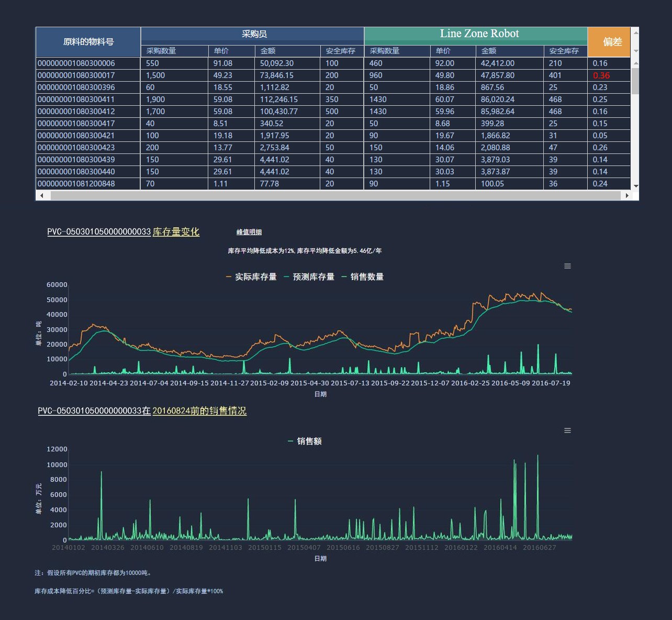The image size is (672, 620).
Task: Click table scroll down arrow
Action: click(x=635, y=186)
